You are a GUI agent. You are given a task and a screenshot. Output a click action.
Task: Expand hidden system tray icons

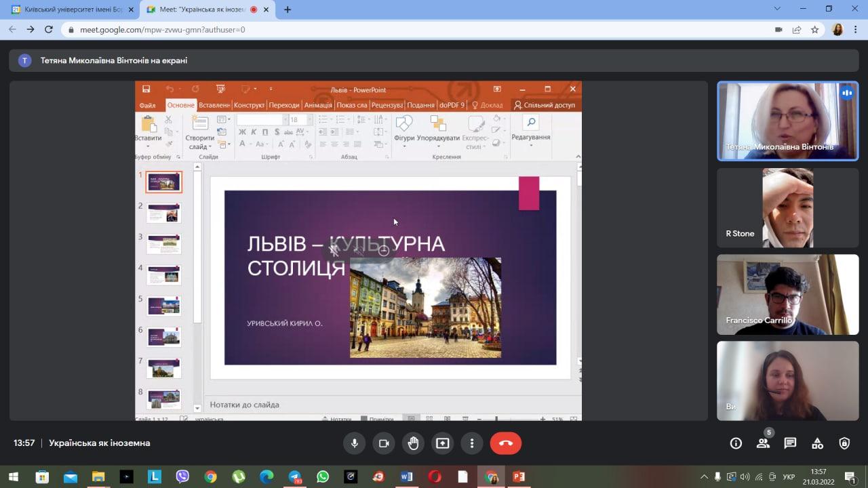[704, 477]
